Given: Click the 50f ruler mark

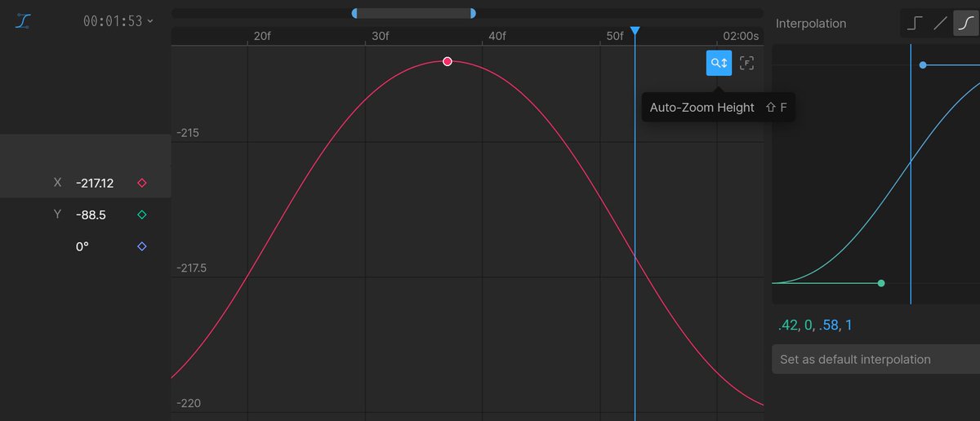Looking at the screenshot, I should (615, 36).
